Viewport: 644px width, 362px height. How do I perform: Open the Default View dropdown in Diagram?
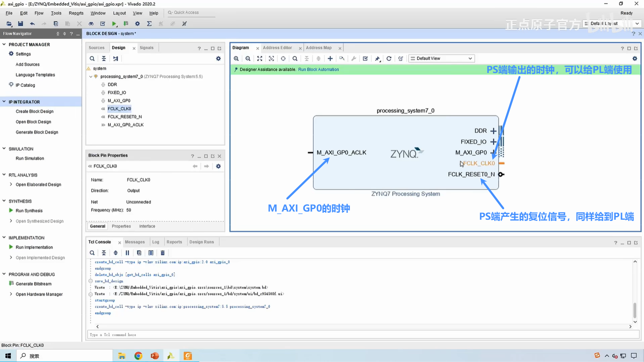442,59
